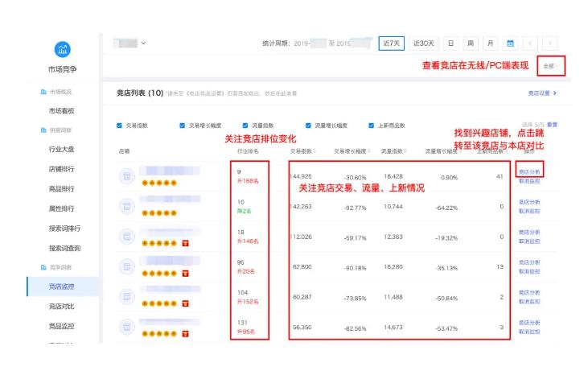Go to previous period with left arrow
The width and height of the screenshot is (588, 371).
pyautogui.click(x=530, y=43)
